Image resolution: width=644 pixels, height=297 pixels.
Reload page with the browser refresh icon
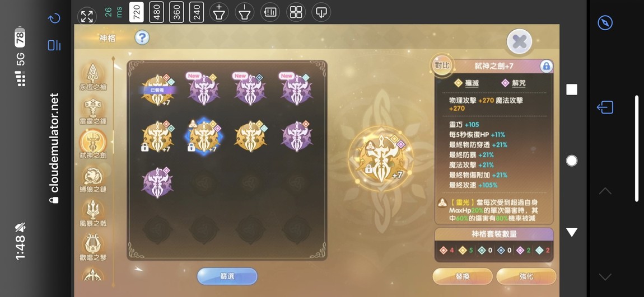54,18
